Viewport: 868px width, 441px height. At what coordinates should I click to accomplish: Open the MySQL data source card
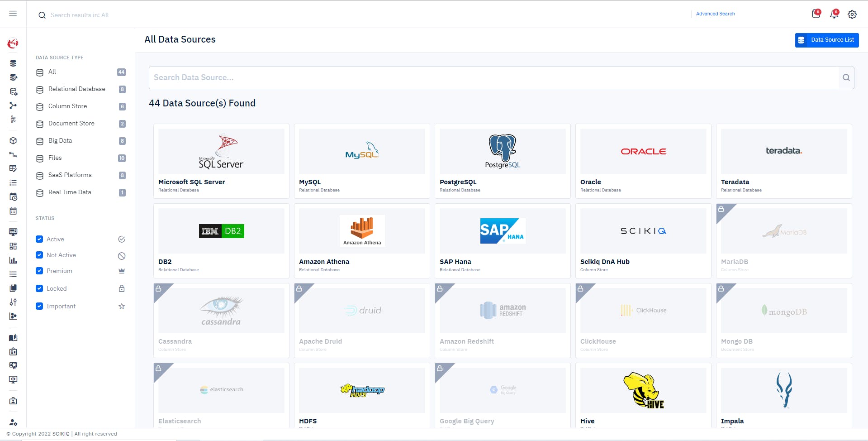click(x=362, y=161)
